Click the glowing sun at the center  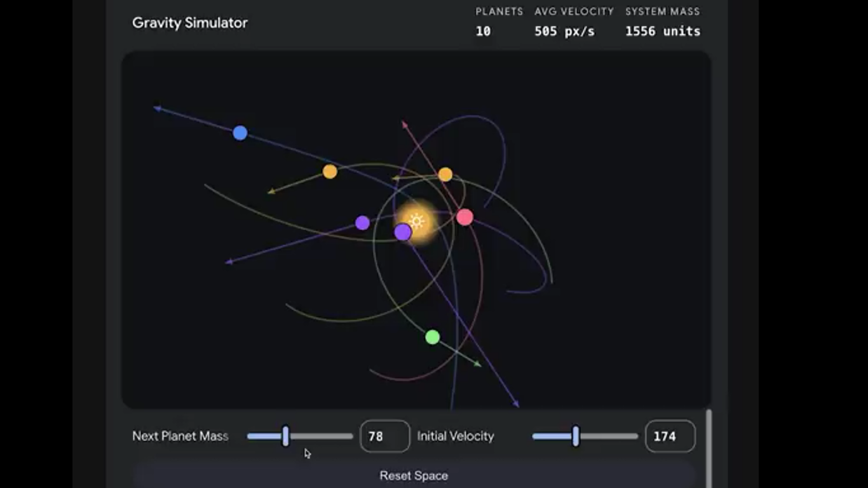(417, 221)
